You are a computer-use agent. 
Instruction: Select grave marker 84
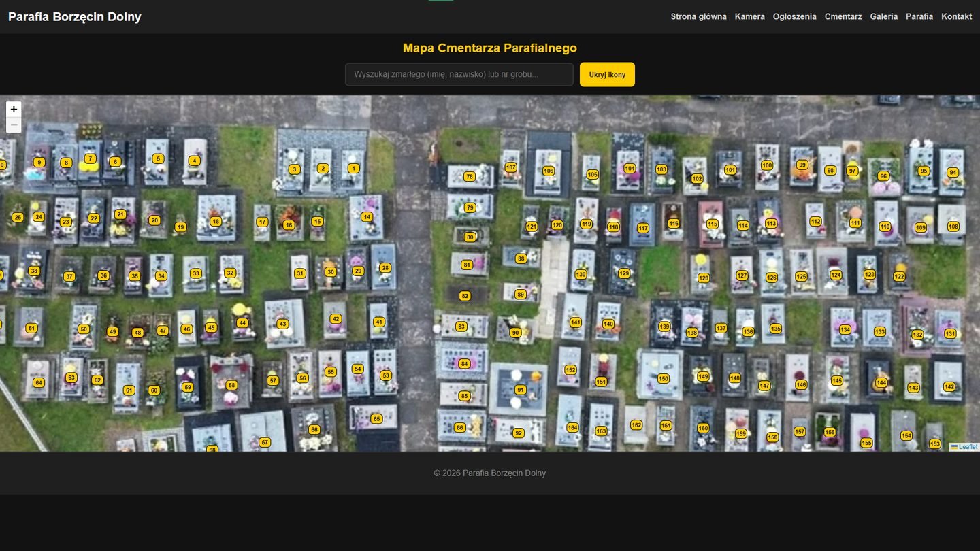(465, 364)
